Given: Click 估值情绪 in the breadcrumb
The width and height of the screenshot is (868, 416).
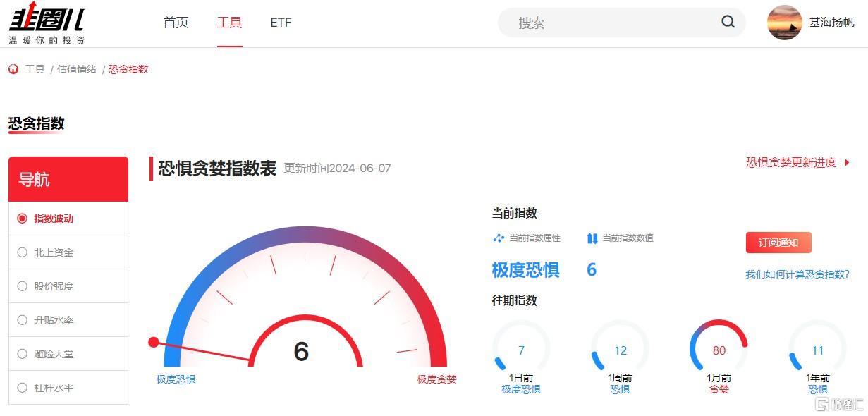Looking at the screenshot, I should (x=77, y=69).
